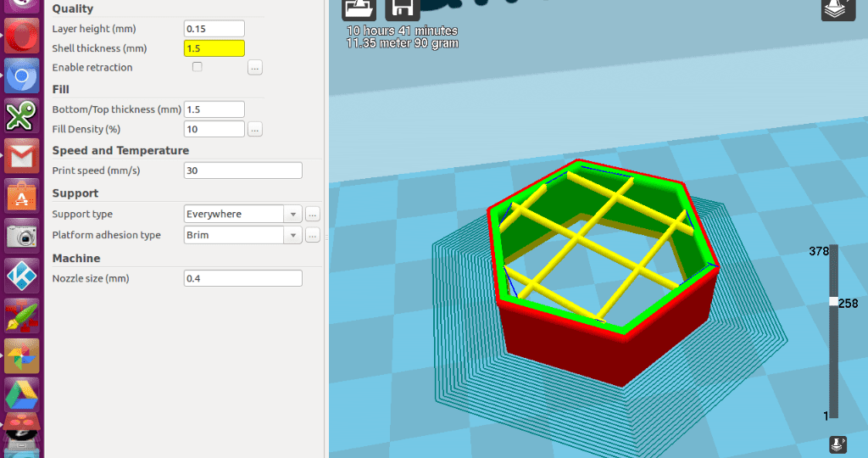Viewport: 868px width, 458px height.
Task: Click the 'Layer height (mm)' label
Action: (x=94, y=29)
